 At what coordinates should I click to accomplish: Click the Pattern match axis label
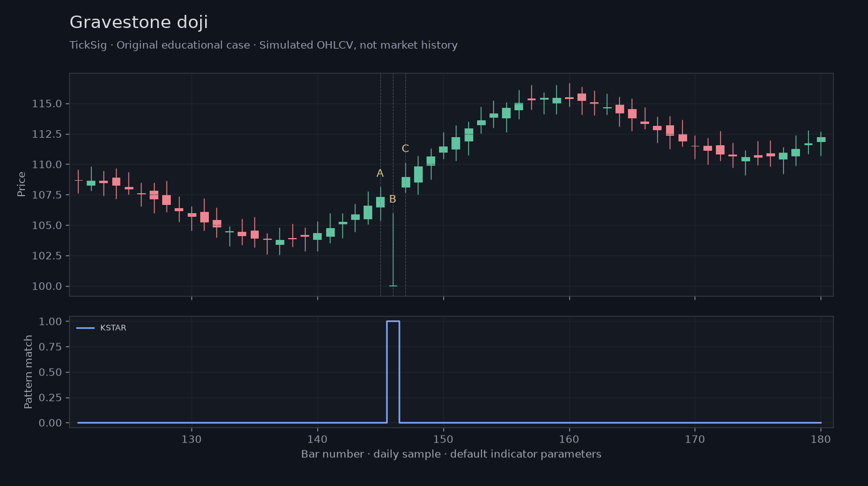(x=29, y=372)
